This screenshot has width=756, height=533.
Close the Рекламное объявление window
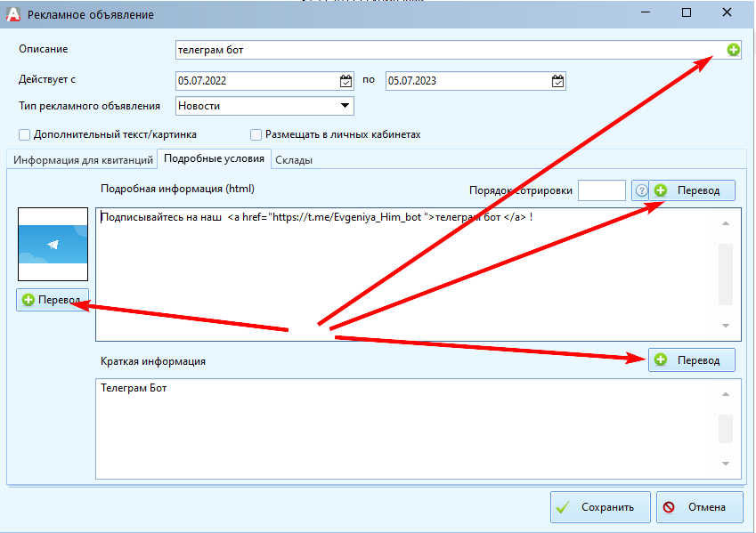tap(728, 13)
